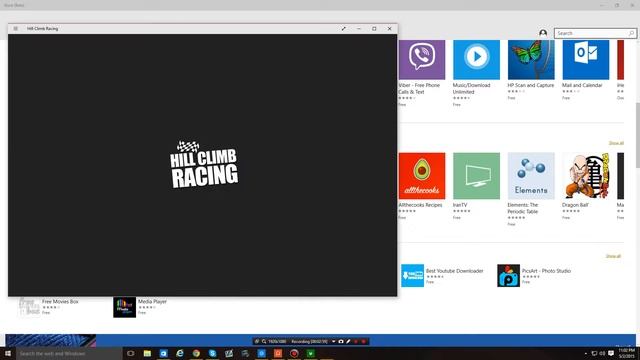This screenshot has height=360, width=640.
Task: Click the taskbar clock showing 11:02 PM
Action: (627, 353)
